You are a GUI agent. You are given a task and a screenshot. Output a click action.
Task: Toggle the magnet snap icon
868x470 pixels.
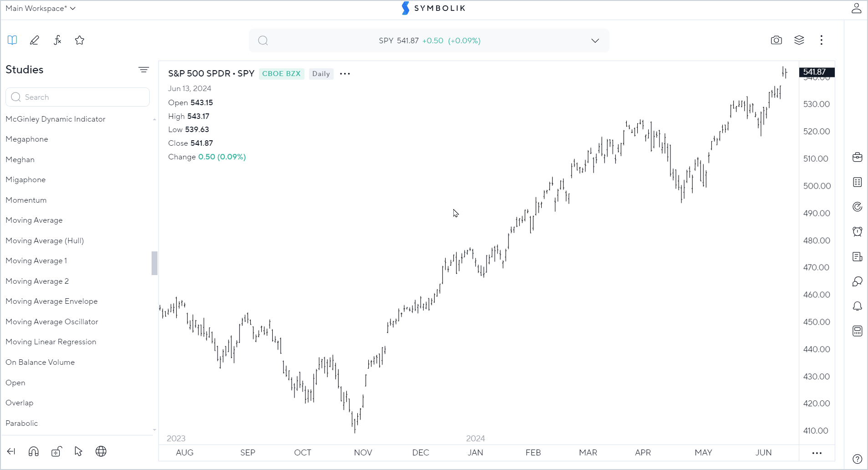tap(34, 451)
